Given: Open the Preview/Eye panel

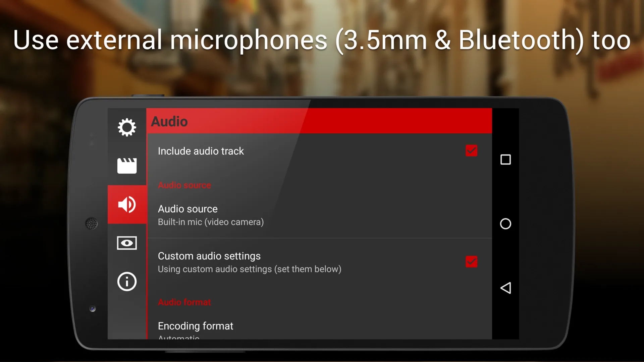Looking at the screenshot, I should 127,243.
